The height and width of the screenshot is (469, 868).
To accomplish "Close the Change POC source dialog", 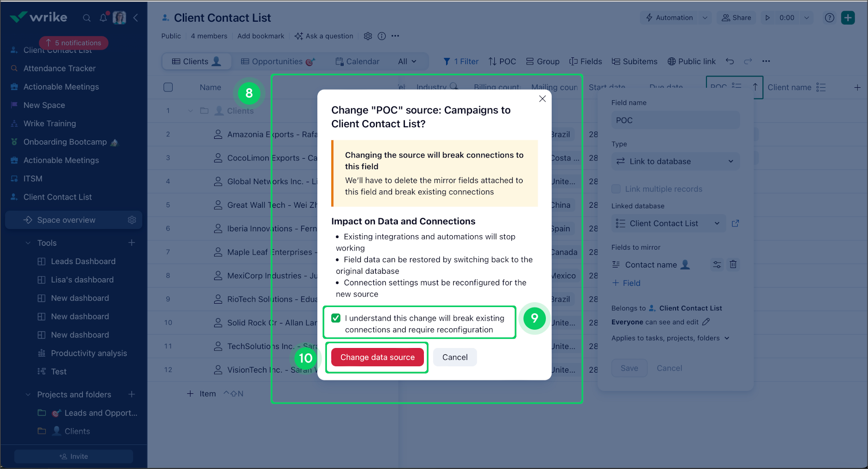I will (542, 98).
